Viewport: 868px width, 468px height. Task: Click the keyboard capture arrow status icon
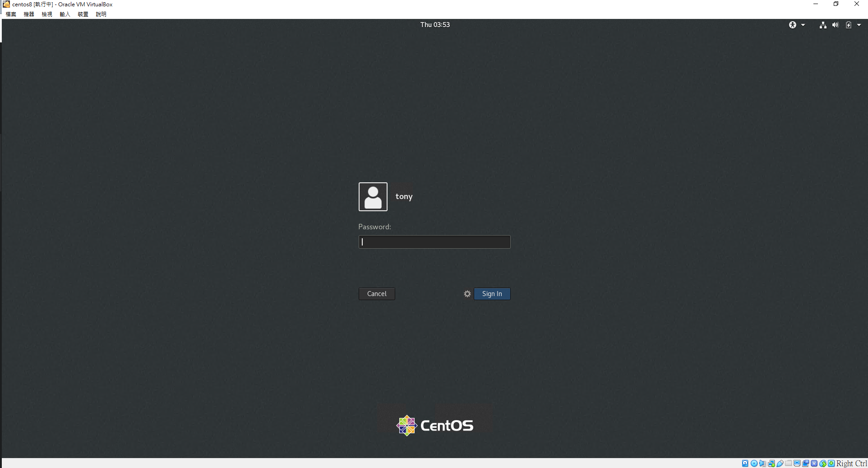(831, 463)
